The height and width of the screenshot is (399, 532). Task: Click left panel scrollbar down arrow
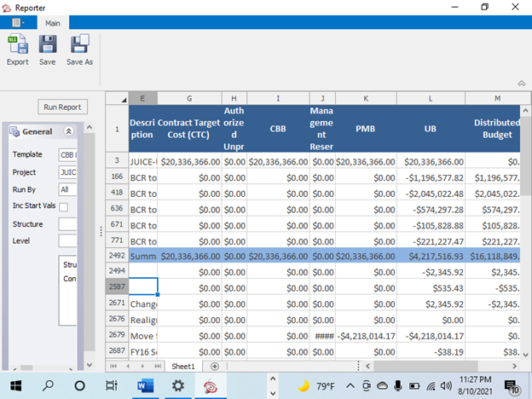tap(90, 365)
